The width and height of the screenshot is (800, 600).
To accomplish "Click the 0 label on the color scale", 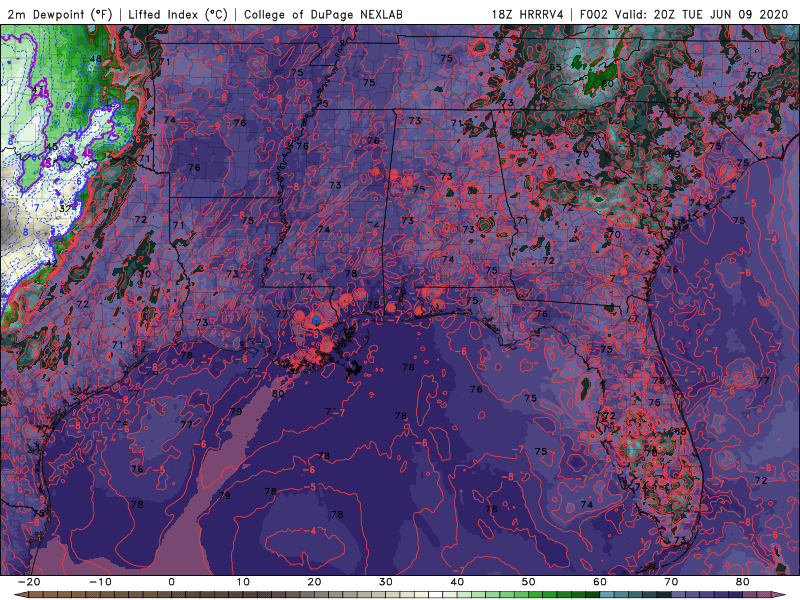I will click(x=171, y=582).
